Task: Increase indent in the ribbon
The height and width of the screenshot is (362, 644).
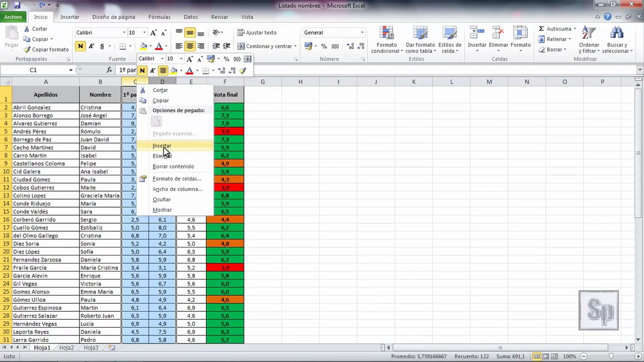Action: point(227,46)
